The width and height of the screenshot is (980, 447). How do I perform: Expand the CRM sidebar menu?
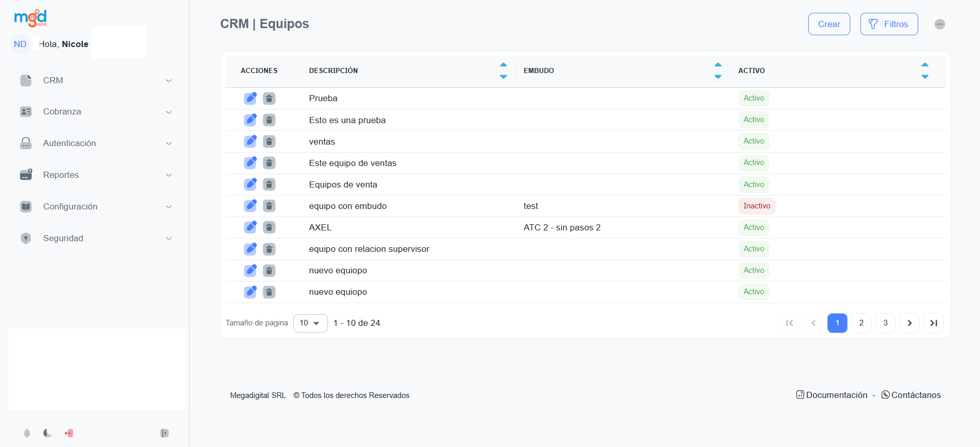[96, 81]
